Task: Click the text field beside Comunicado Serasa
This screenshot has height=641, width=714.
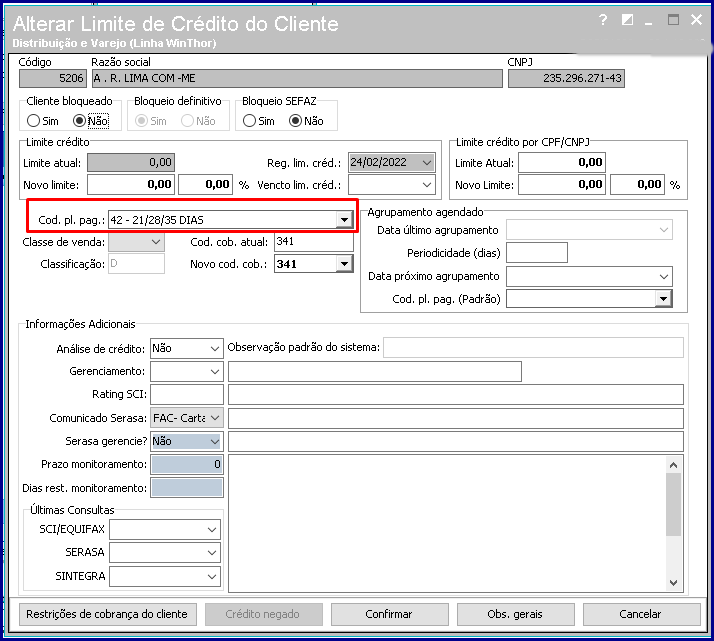Action: coord(456,418)
